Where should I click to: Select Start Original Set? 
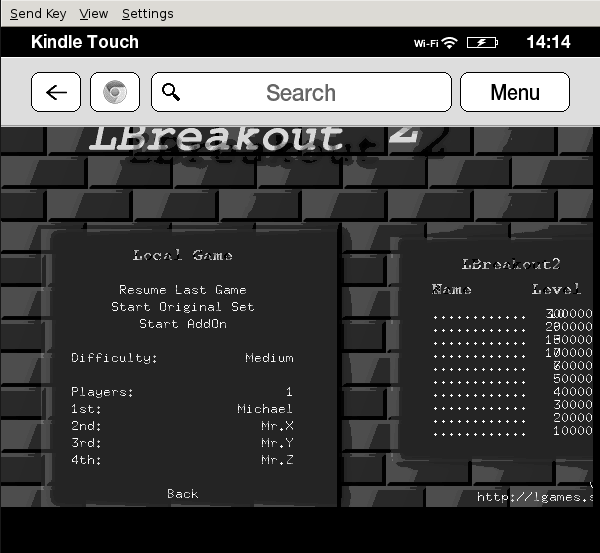pyautogui.click(x=183, y=307)
